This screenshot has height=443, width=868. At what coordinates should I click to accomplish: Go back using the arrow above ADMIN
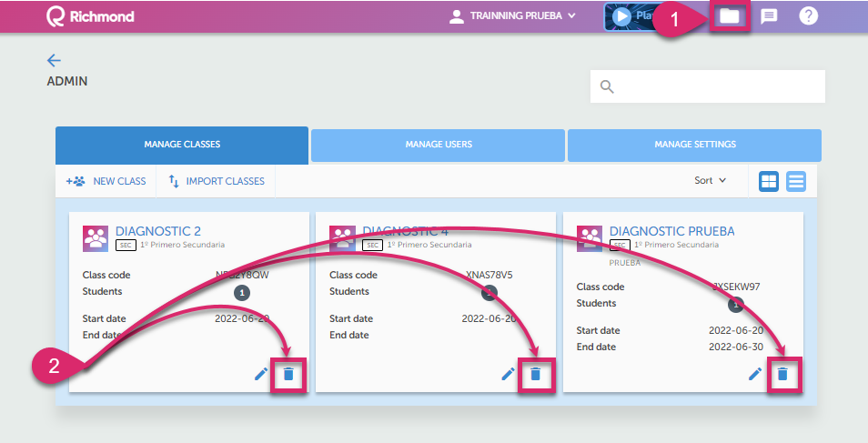(54, 61)
